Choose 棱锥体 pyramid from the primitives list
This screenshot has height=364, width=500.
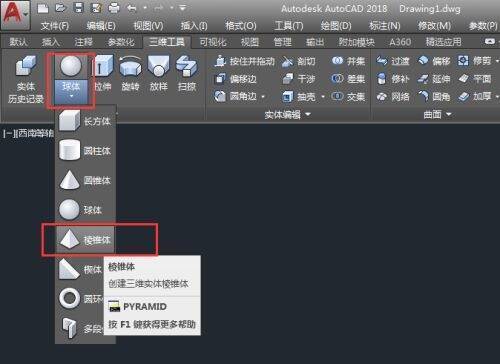[x=85, y=240]
